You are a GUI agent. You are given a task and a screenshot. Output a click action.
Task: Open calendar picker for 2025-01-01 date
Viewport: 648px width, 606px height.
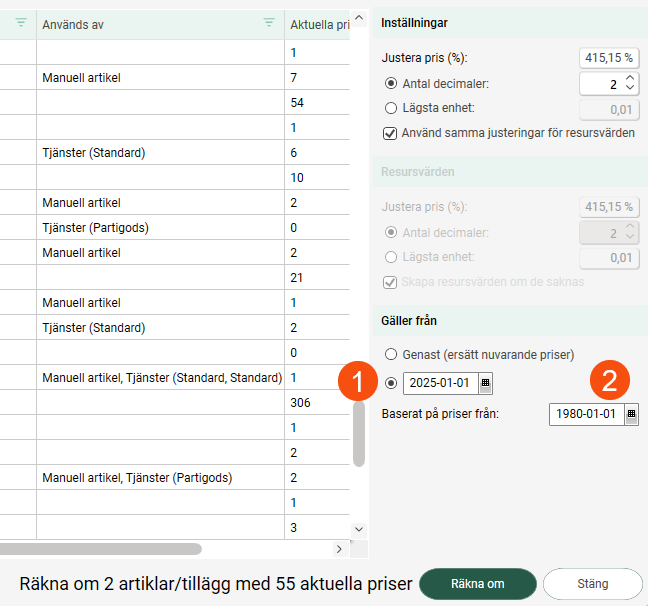[485, 383]
